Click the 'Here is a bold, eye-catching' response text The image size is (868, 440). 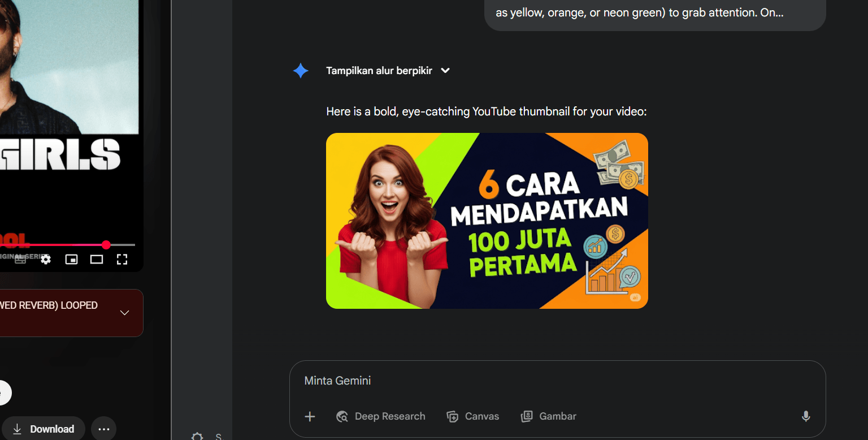[x=486, y=111]
